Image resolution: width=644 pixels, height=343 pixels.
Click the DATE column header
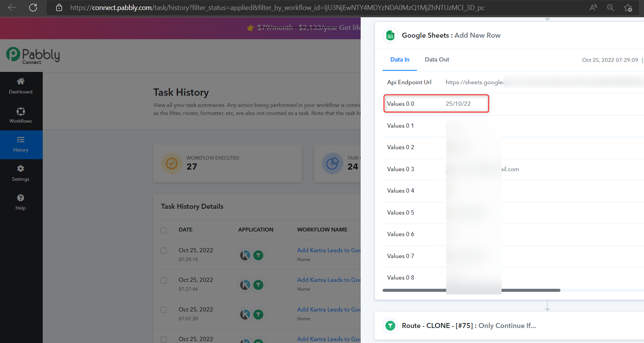pyautogui.click(x=186, y=230)
